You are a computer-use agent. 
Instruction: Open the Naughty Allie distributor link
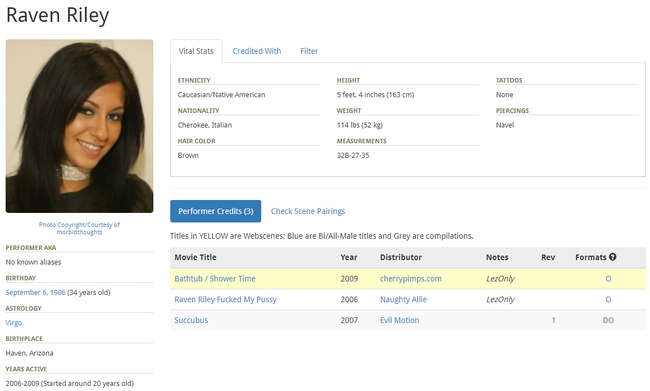(x=403, y=299)
